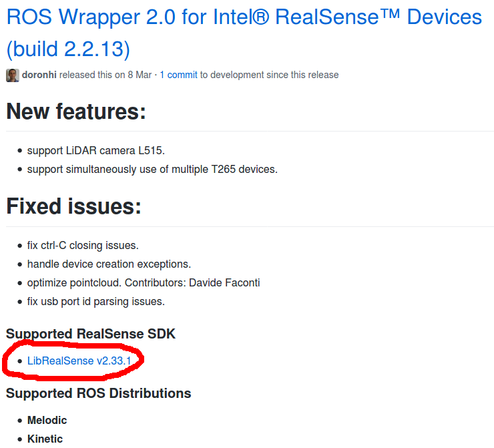Select "handle device creation exceptions" item
Viewport: 494px width, 448px height.
pyautogui.click(x=109, y=264)
